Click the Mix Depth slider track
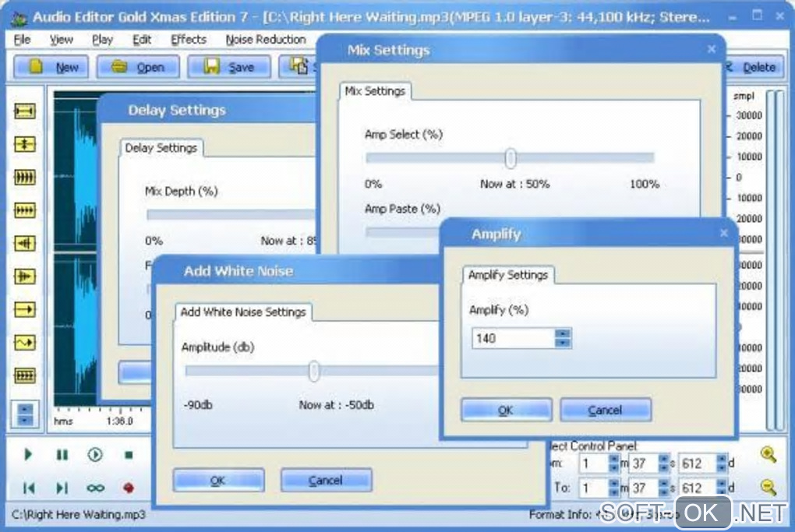 coord(231,215)
